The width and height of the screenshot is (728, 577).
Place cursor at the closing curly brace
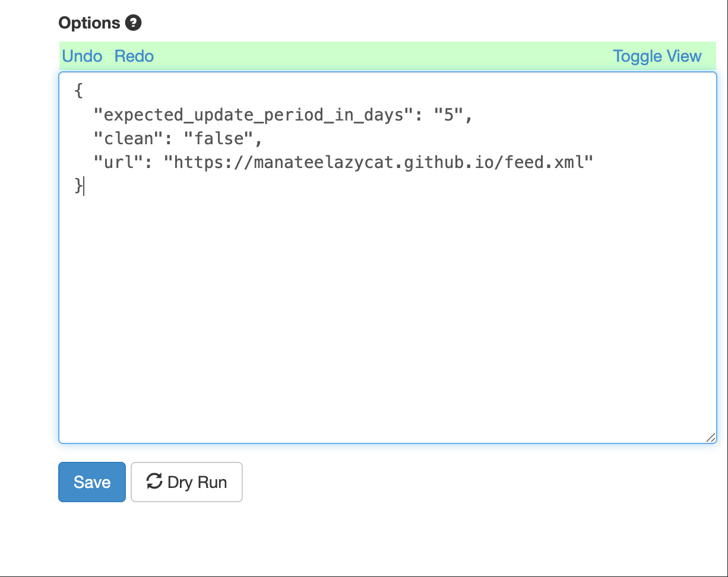[78, 186]
